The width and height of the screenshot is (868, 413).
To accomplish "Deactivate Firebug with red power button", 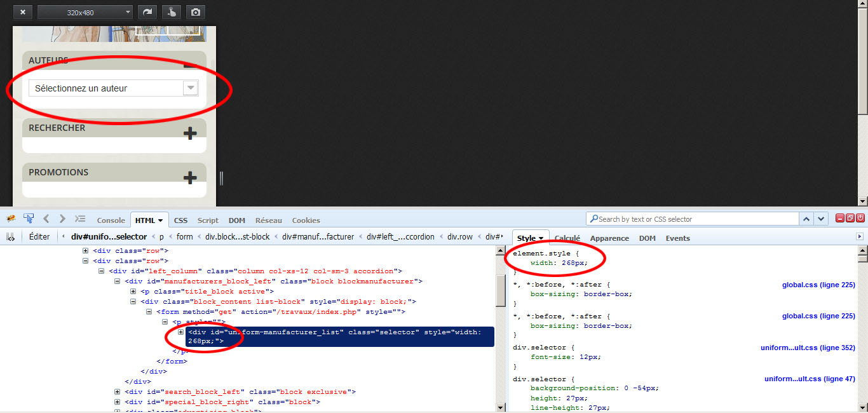I will [x=860, y=219].
